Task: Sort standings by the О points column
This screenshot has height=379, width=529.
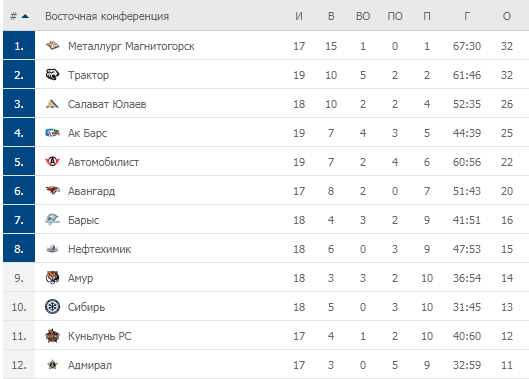Action: coord(507,16)
